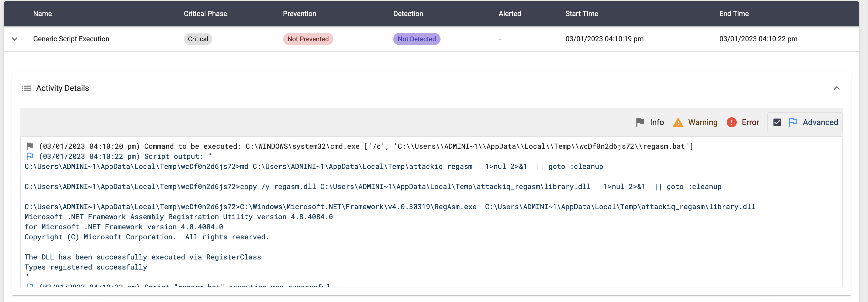
Task: Click the Critical Phase column header
Action: [x=205, y=14]
